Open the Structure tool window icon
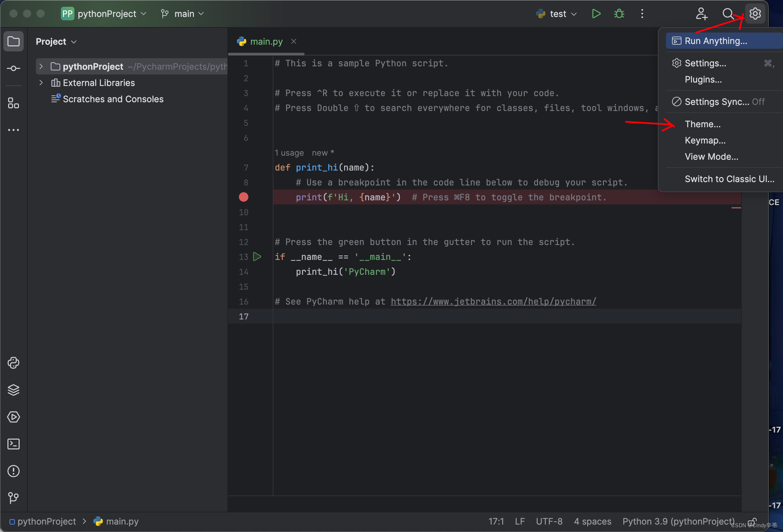 pyautogui.click(x=14, y=103)
